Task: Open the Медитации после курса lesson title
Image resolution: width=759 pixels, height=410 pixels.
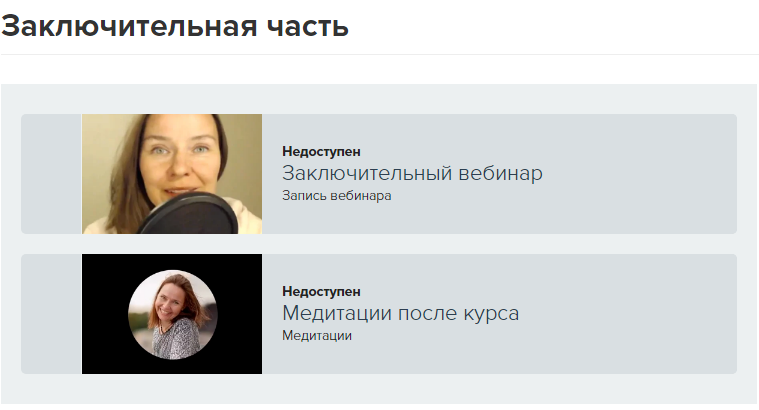Action: tap(400, 313)
